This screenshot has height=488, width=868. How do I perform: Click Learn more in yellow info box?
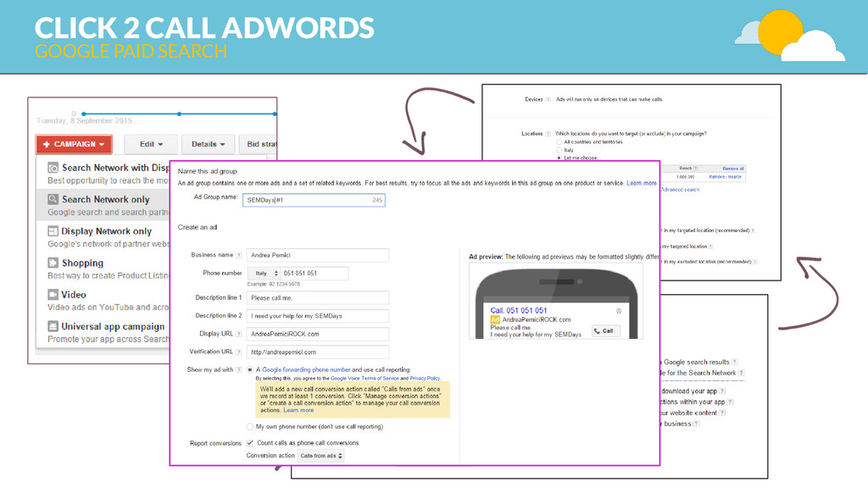click(x=298, y=411)
